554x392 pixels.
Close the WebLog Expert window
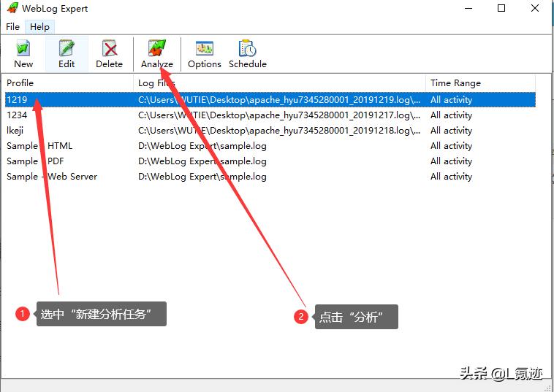pos(535,8)
